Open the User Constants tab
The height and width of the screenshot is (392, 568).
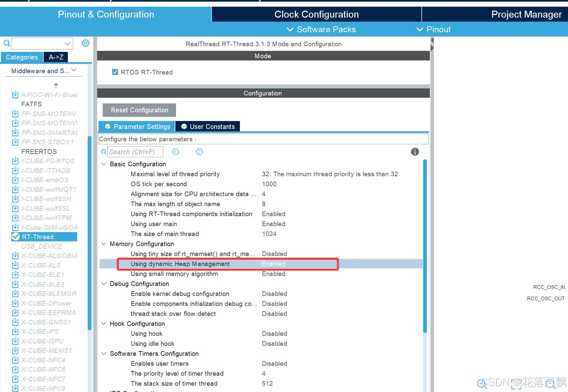[208, 126]
